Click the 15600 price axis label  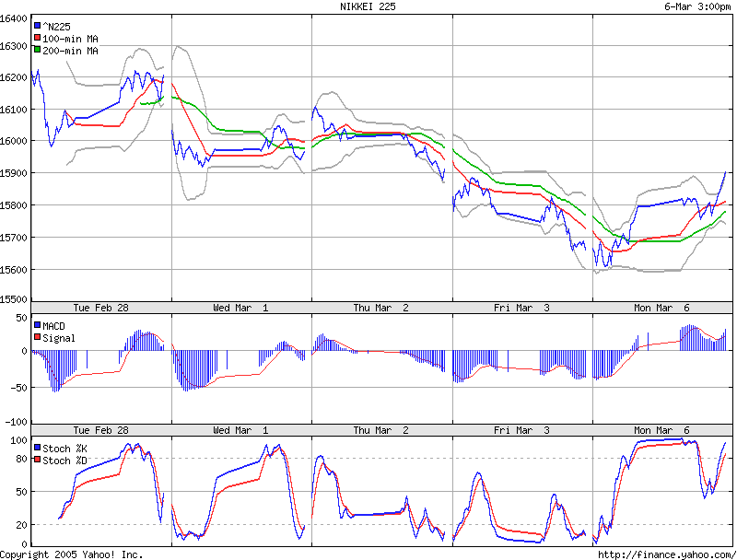pos(14,270)
